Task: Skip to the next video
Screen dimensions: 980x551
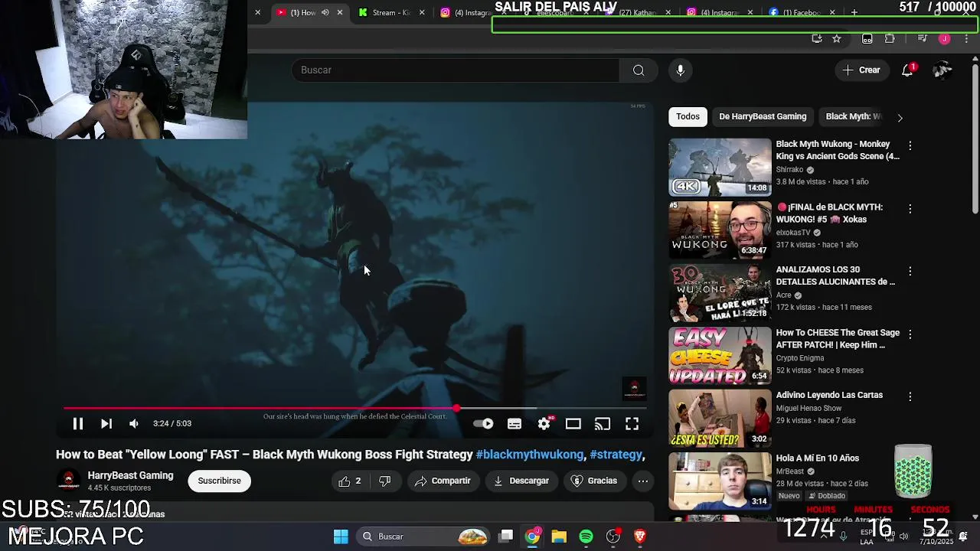Action: [x=106, y=423]
